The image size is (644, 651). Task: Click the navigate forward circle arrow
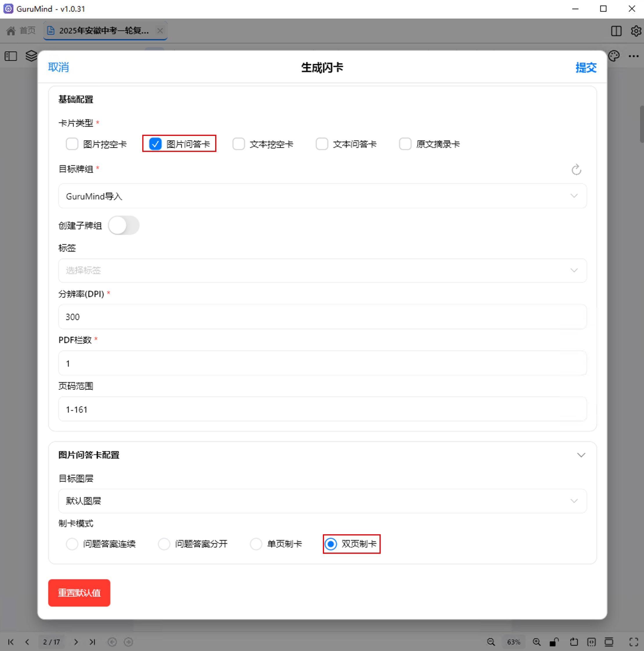click(x=128, y=642)
